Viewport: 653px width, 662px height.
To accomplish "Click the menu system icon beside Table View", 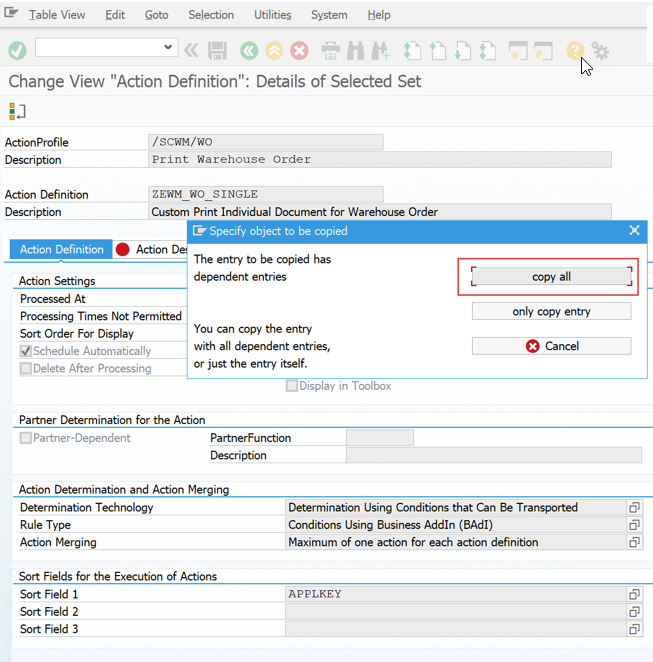I will pos(11,13).
